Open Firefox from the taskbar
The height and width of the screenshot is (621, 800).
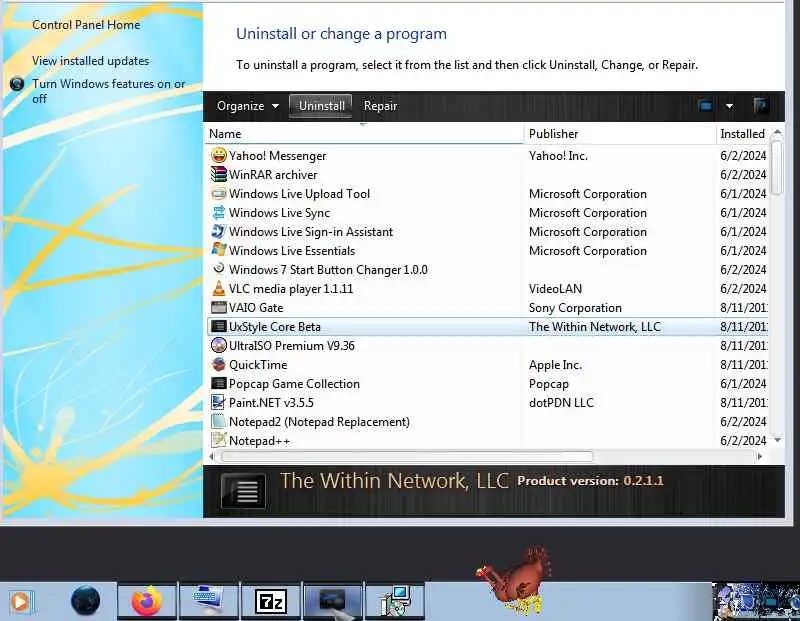[x=147, y=601]
